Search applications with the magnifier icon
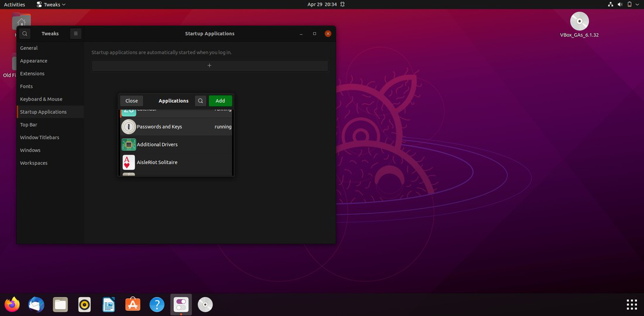Image resolution: width=644 pixels, height=316 pixels. (x=200, y=101)
